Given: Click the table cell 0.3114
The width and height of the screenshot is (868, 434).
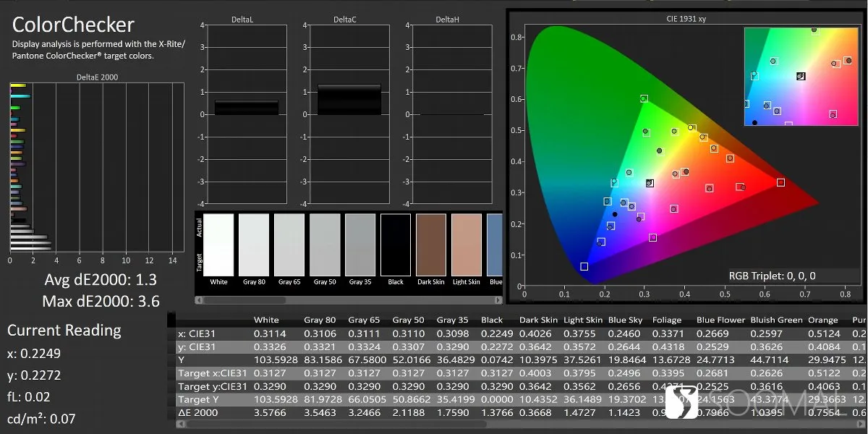Looking at the screenshot, I should (269, 333).
